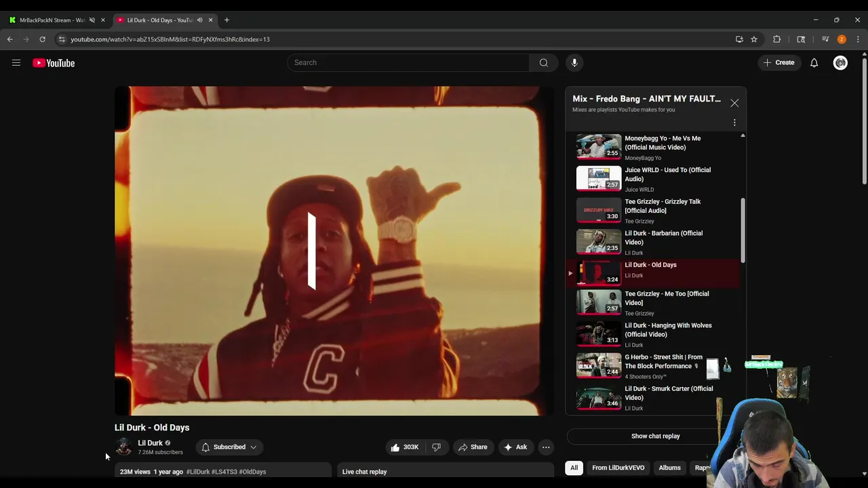Click the Live chat replay card
This screenshot has height=488, width=868.
(x=446, y=472)
